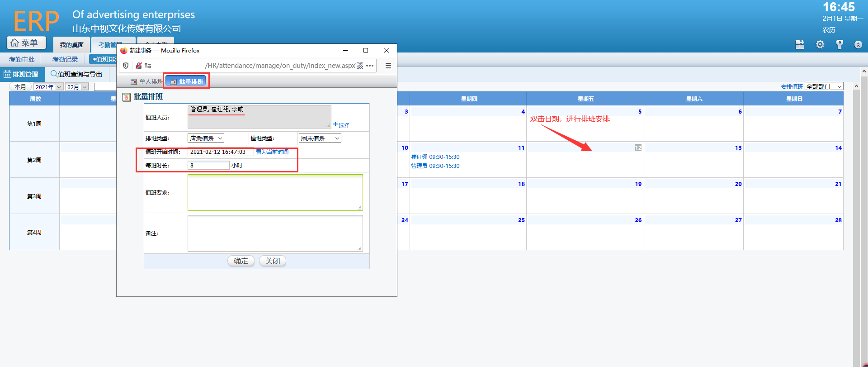The width and height of the screenshot is (868, 367).
Task: Select the 排班管理 tab
Action: (x=22, y=74)
